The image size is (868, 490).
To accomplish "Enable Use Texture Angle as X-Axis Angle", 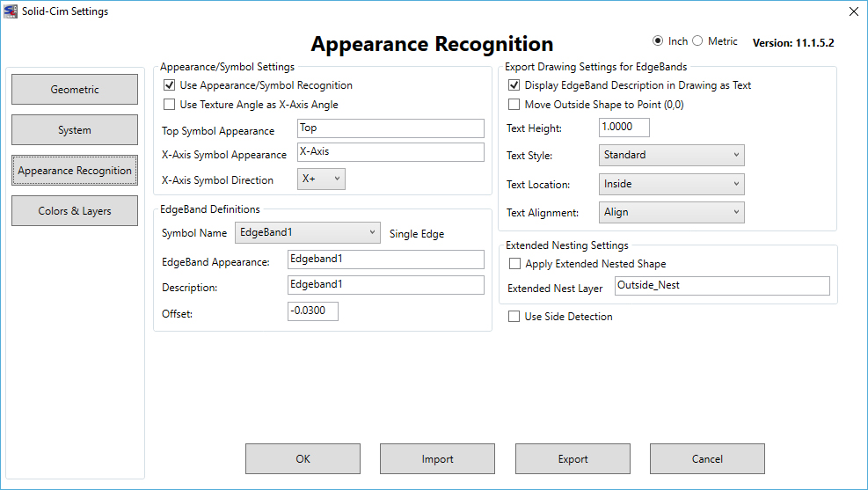I will 170,105.
